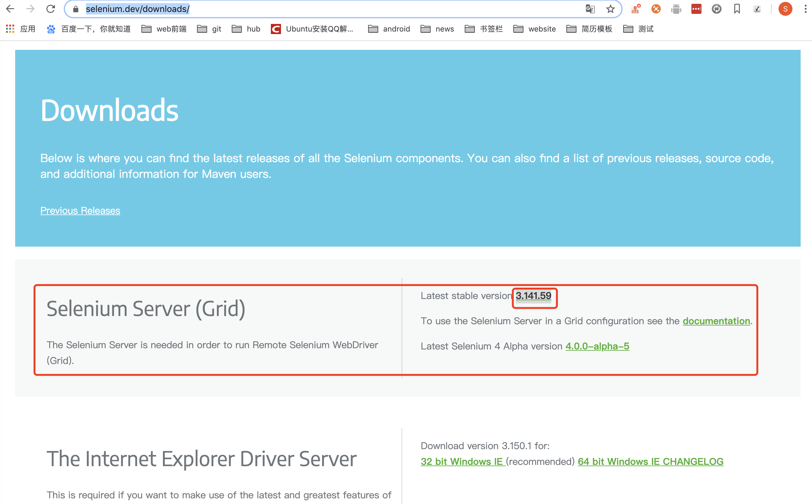Download stable version 3.141.59
The width and height of the screenshot is (812, 504).
click(x=533, y=296)
